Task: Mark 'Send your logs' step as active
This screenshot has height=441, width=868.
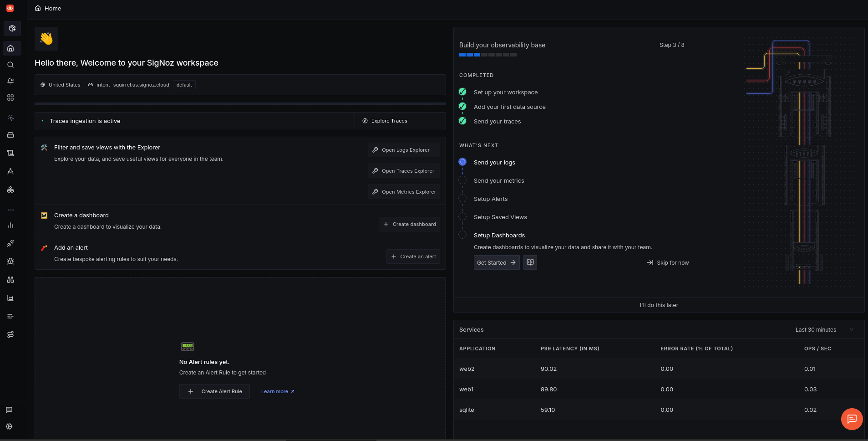Action: click(494, 162)
